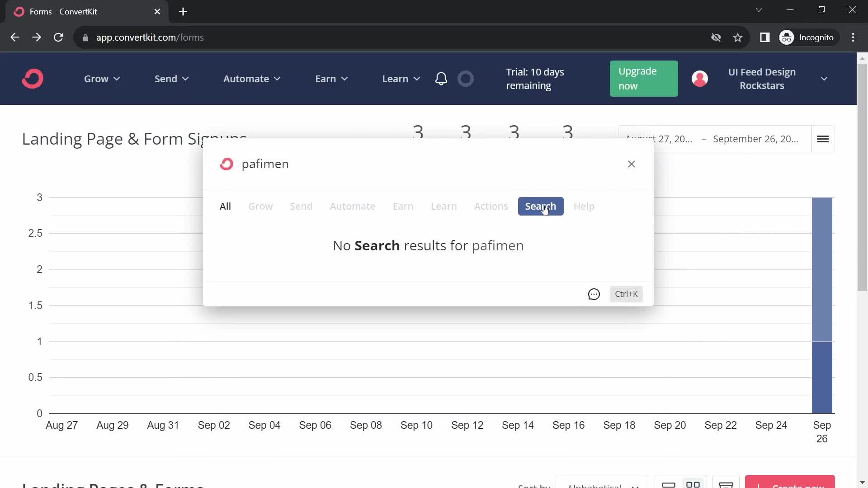Click the close dialog X button
Screen dimensions: 868x488
pyautogui.click(x=631, y=164)
